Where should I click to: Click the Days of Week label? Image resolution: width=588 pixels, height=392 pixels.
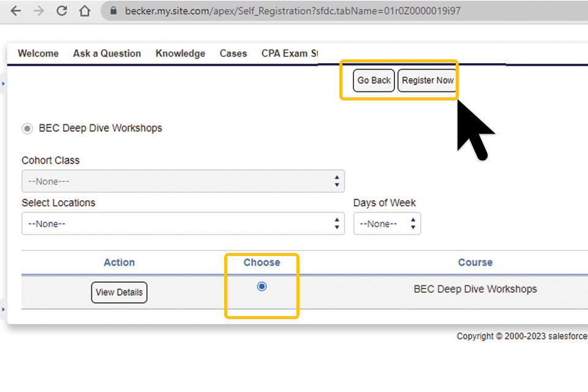385,203
